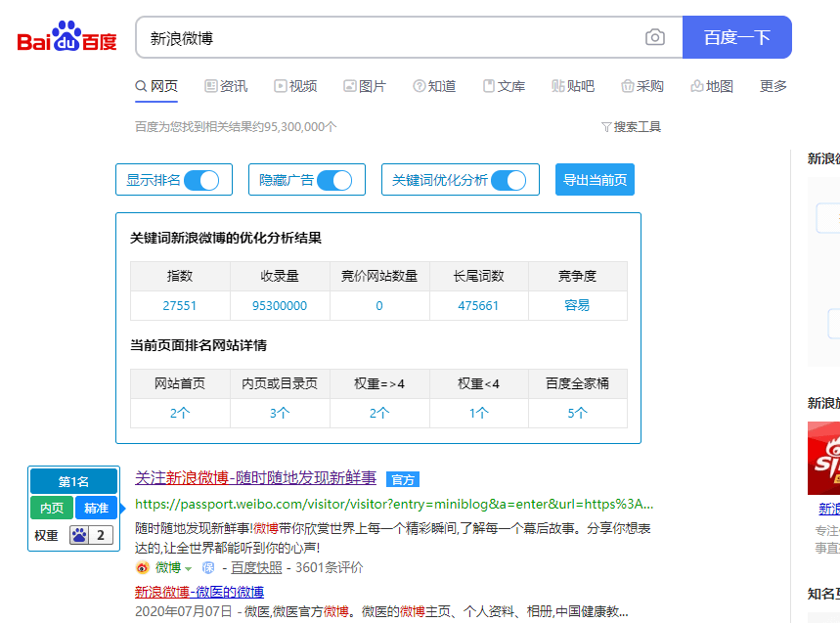Switch to the 资讯 tab
This screenshot has height=623, width=840.
pyautogui.click(x=226, y=86)
